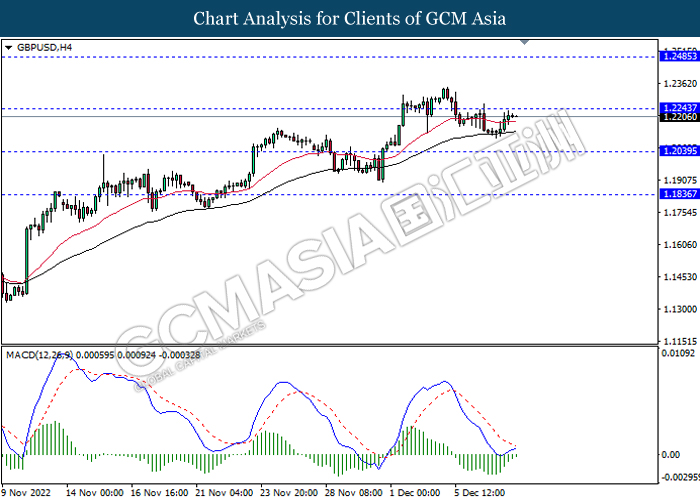The height and width of the screenshot is (500, 700).
Task: Click the 1.19075 price axis value
Action: click(x=680, y=180)
